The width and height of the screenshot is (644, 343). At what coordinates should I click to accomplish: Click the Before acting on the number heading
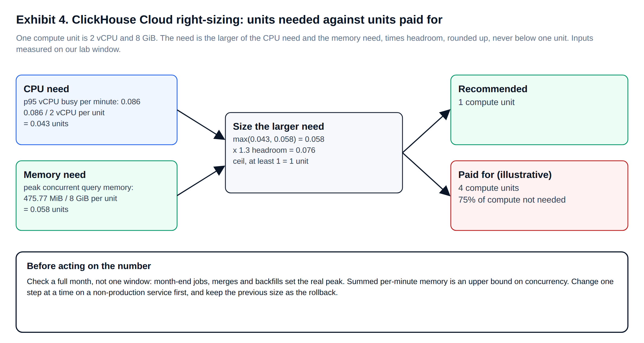click(89, 266)
